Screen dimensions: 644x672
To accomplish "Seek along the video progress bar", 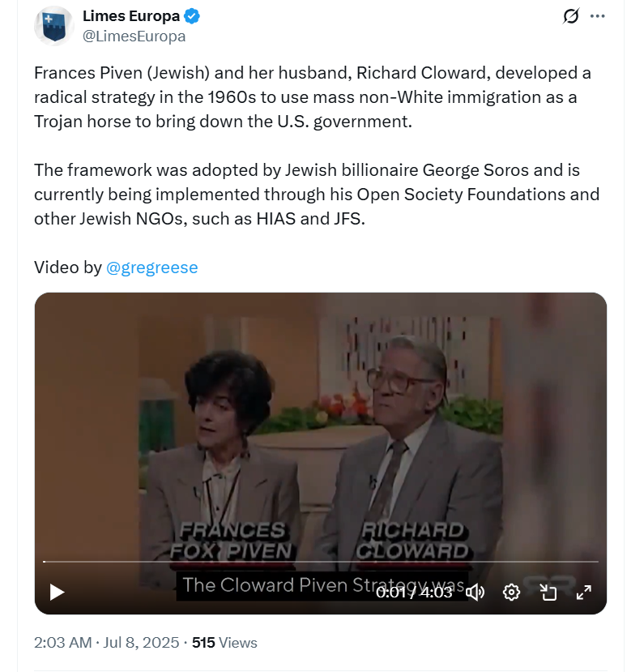I will coord(321,562).
